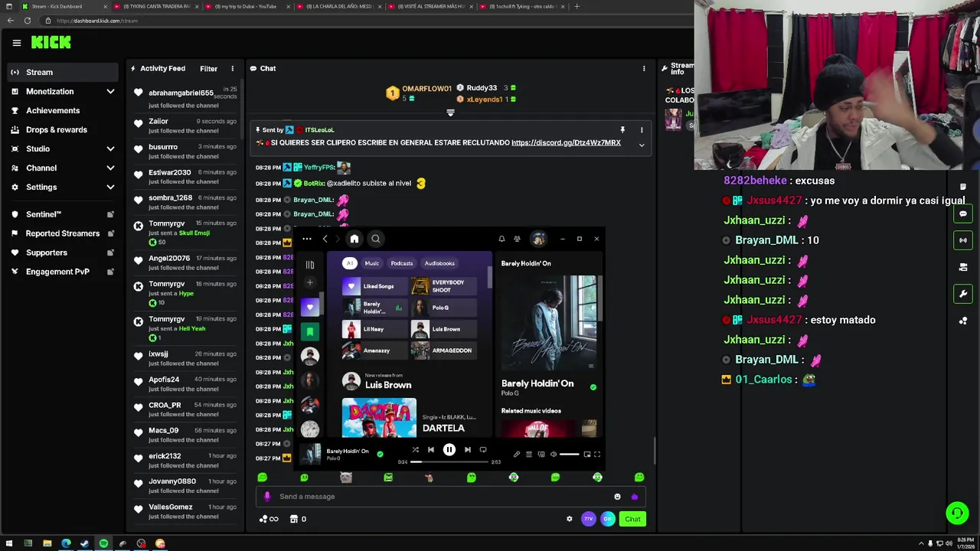Skip to next Spotify track
Screen dimensions: 980x551
click(468, 450)
